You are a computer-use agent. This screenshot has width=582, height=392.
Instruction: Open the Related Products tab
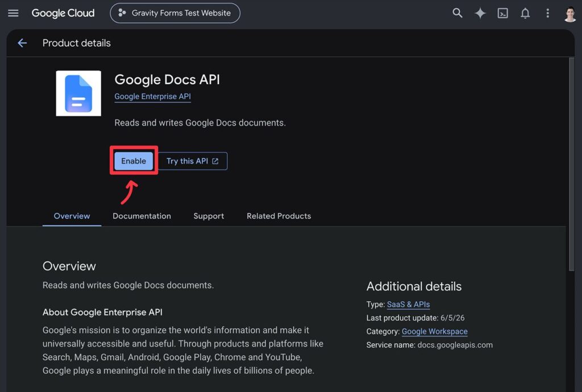pyautogui.click(x=278, y=216)
